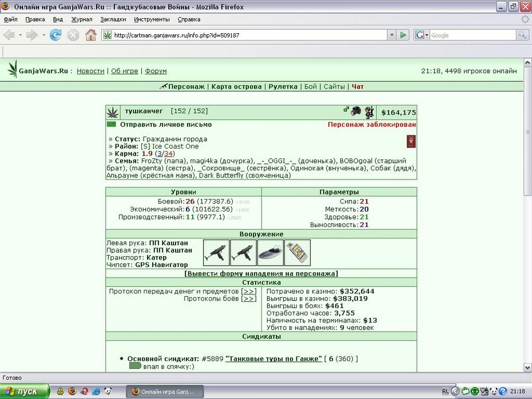Open the Карта острова page link
Image resolution: width=532 pixels, height=399 pixels.
tap(236, 86)
